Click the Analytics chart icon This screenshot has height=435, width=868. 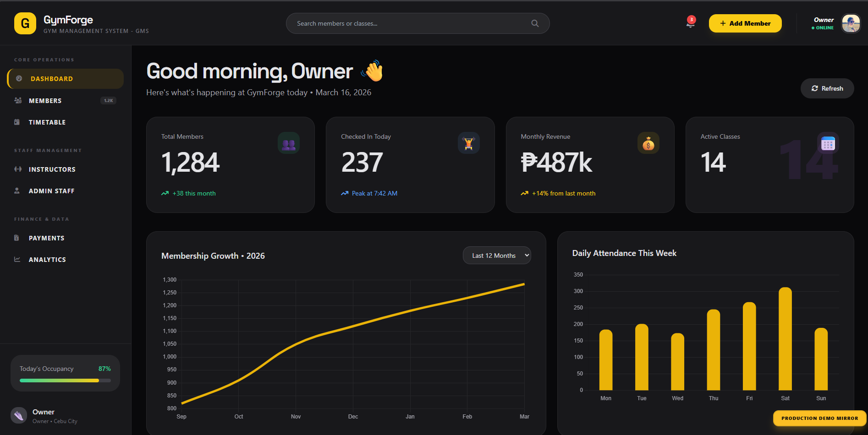[x=17, y=259]
